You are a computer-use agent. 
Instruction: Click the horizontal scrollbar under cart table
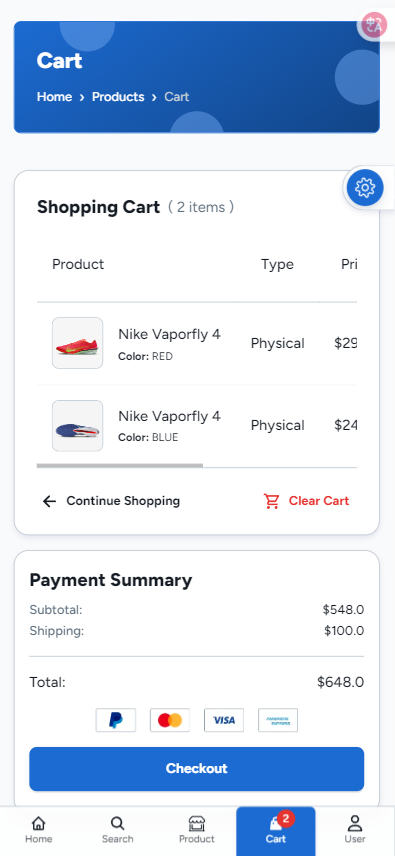[120, 466]
